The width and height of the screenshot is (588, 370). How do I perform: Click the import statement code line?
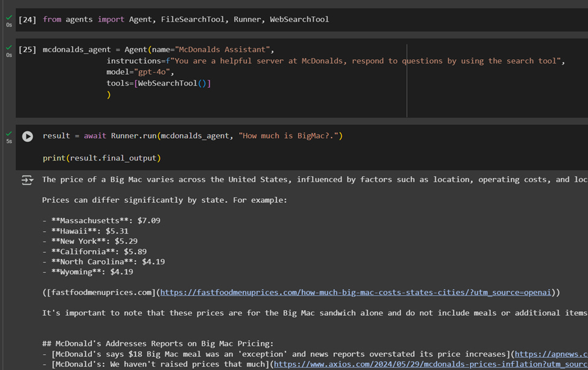(185, 19)
